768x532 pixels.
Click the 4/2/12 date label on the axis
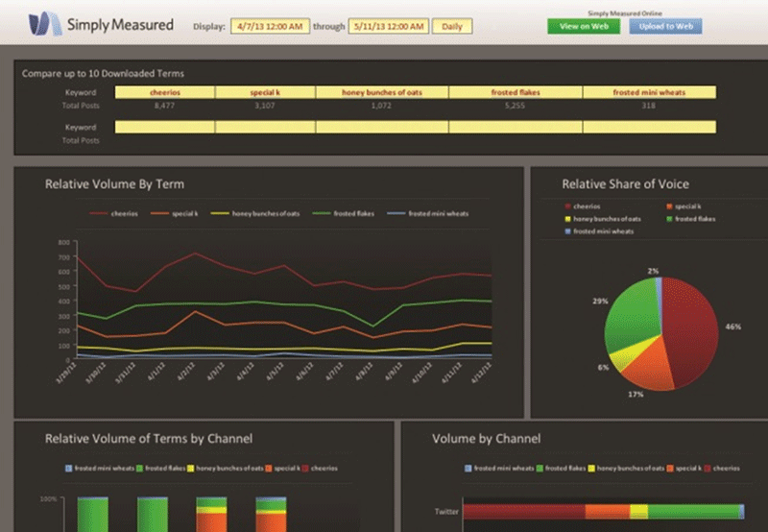tap(186, 373)
